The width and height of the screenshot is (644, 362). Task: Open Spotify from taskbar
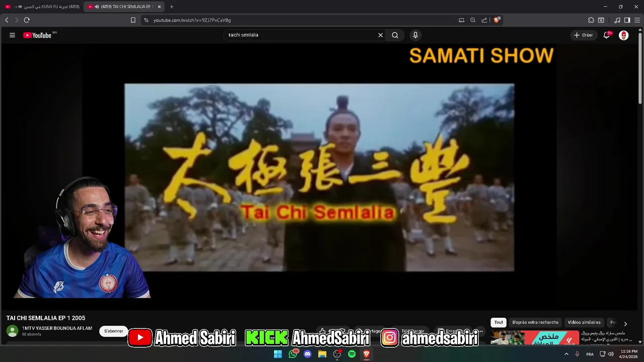352,354
